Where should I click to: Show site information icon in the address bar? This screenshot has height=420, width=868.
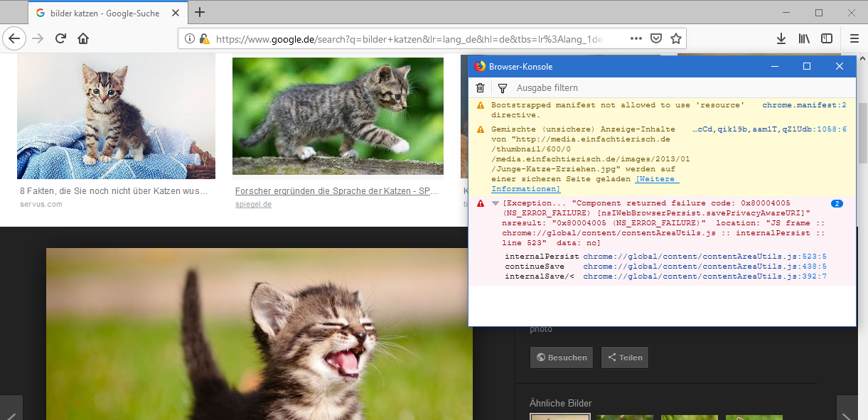(190, 39)
